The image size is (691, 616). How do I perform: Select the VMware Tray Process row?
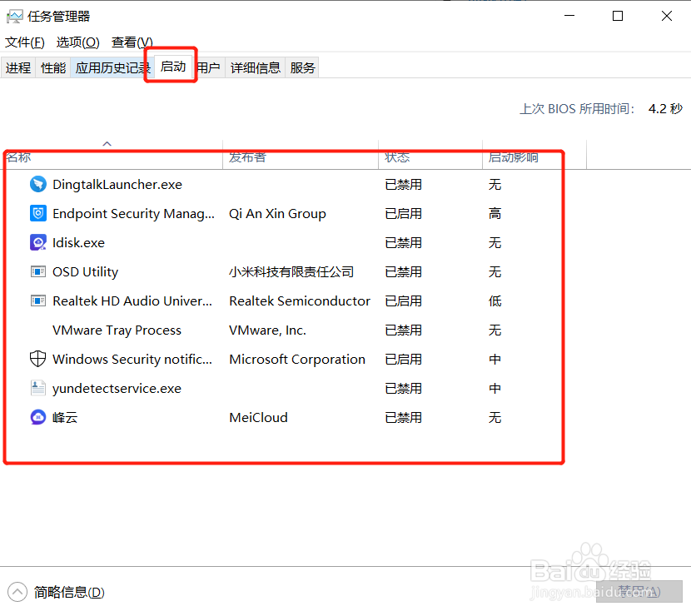[117, 330]
